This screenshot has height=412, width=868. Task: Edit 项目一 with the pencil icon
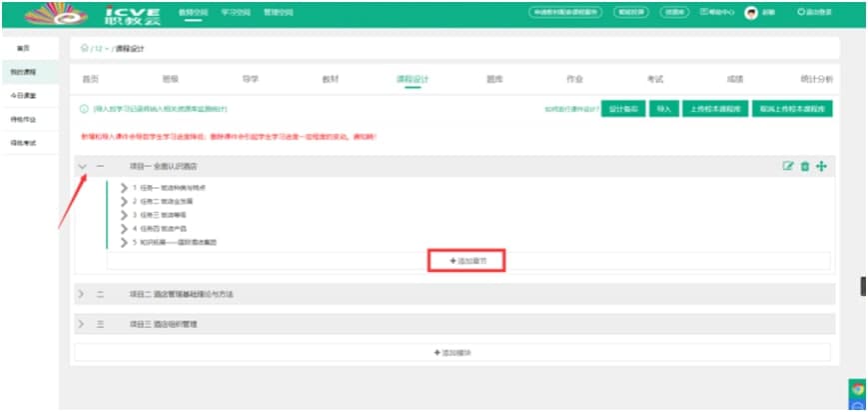click(x=788, y=166)
